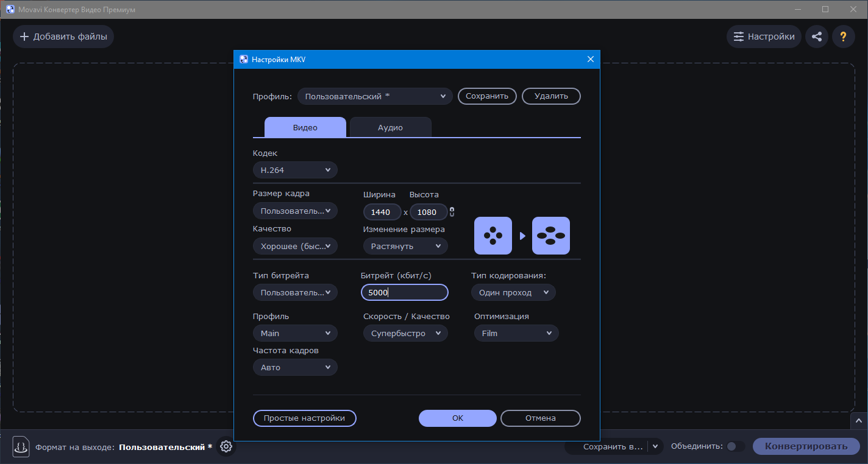Click the share icon in top toolbar
This screenshot has height=464, width=868.
click(x=817, y=37)
